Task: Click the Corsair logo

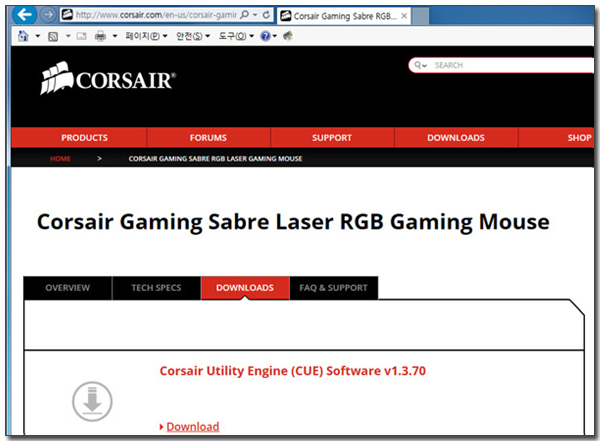Action: 108,78
